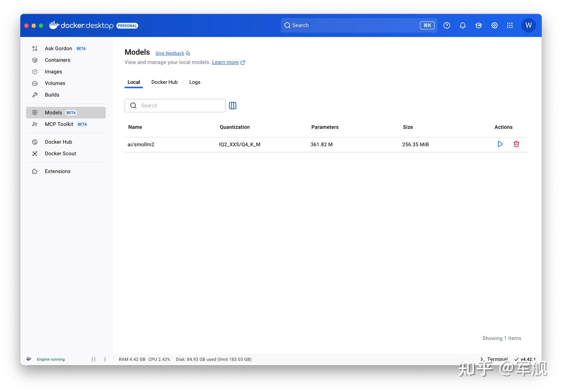Open the Learning Center graduation cap icon
Viewport: 562px width, 392px height.
coord(478,25)
